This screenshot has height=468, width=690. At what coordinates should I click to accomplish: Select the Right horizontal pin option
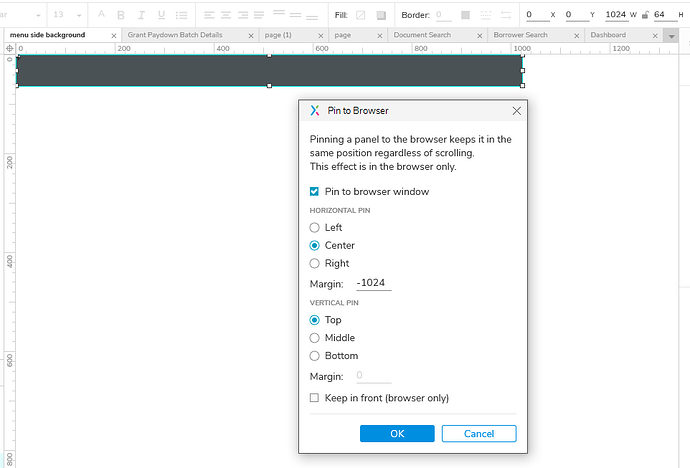pos(314,263)
